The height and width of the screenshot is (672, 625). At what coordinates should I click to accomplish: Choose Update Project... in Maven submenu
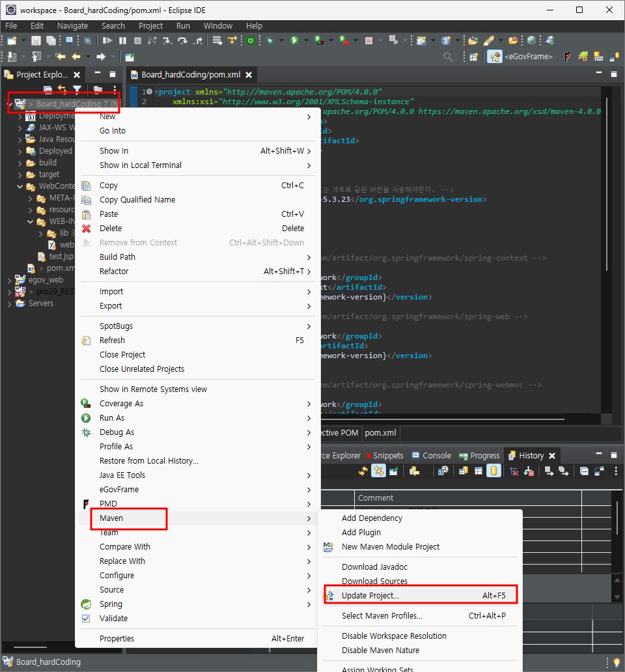coord(420,596)
